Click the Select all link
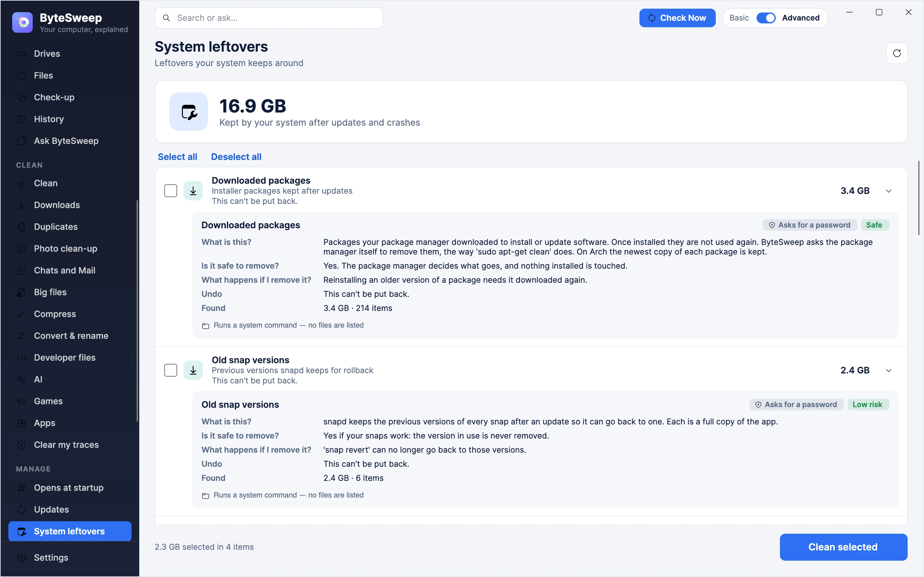The width and height of the screenshot is (924, 577). click(x=177, y=157)
